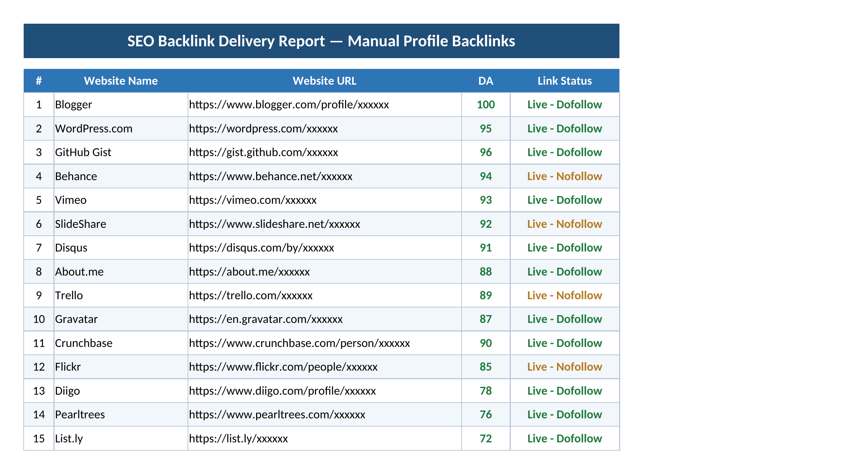The width and height of the screenshot is (868, 456).
Task: Click the gist.github.com URL cell
Action: click(x=325, y=152)
